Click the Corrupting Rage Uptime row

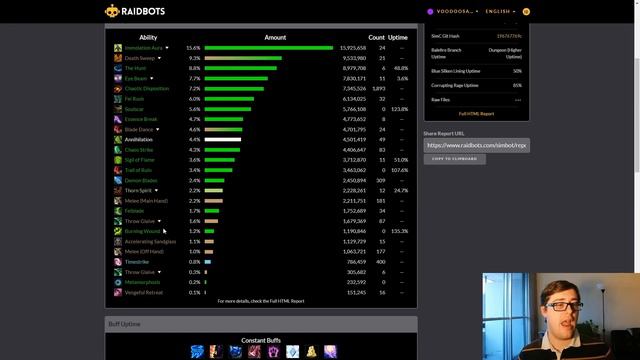pyautogui.click(x=476, y=85)
